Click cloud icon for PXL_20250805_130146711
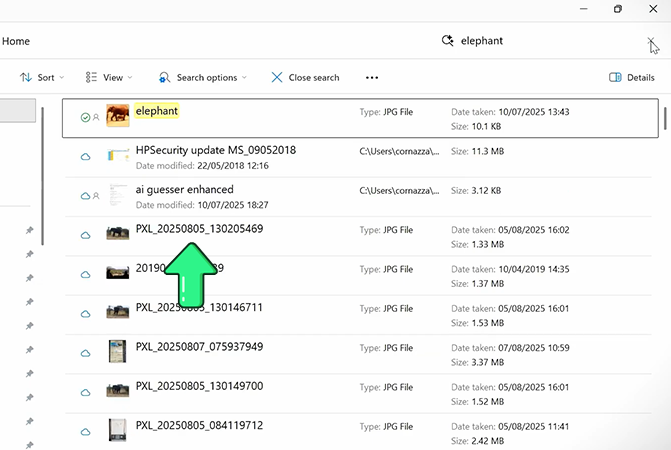 (x=86, y=314)
